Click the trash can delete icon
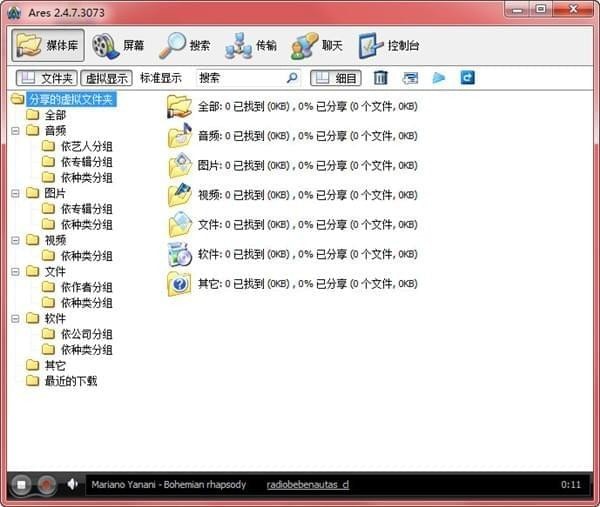Screen dimensions: 600x507 pyautogui.click(x=381, y=78)
